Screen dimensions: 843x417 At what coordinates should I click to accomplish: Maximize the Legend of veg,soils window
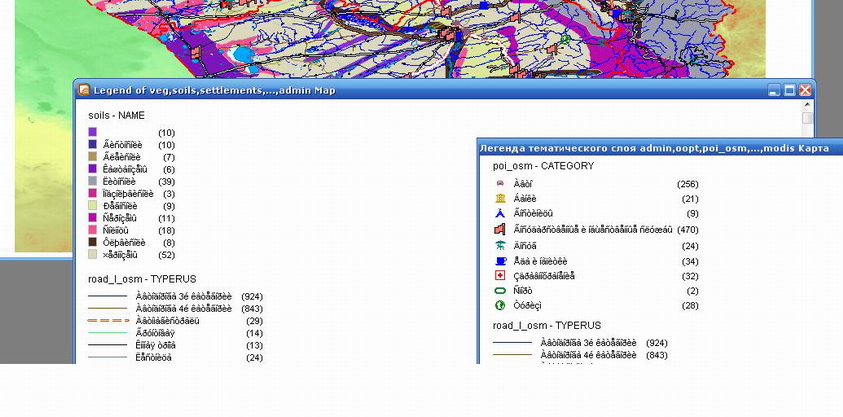(x=789, y=90)
